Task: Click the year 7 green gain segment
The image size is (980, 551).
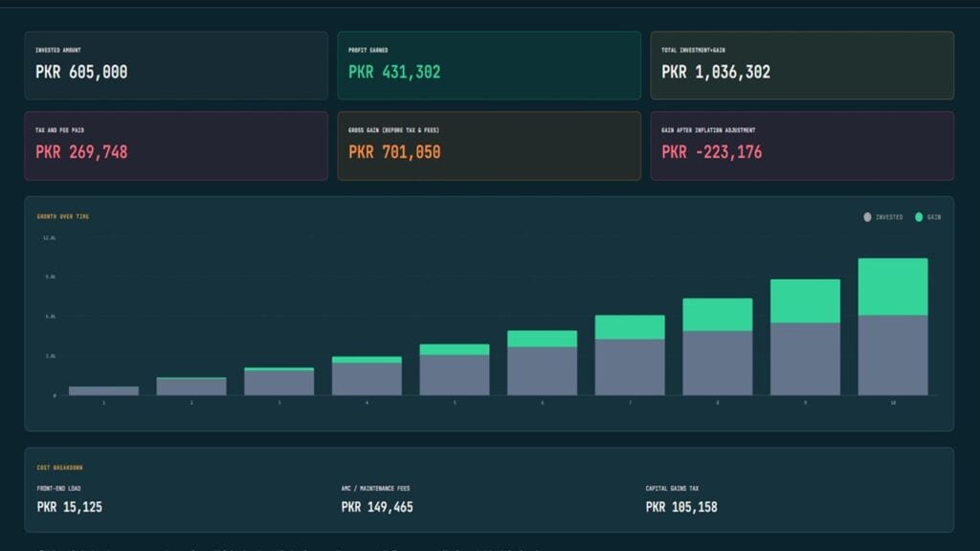Action: [x=630, y=327]
